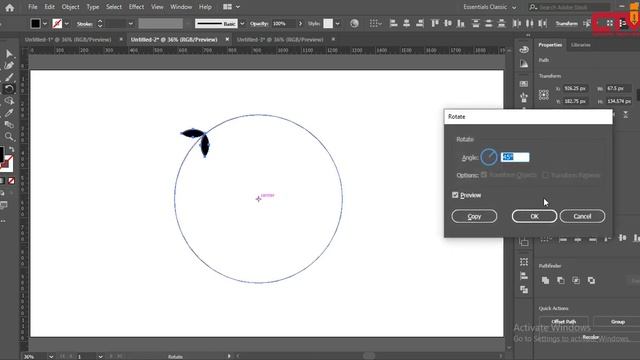Select the Shape Builder tool

pyautogui.click(x=9, y=101)
